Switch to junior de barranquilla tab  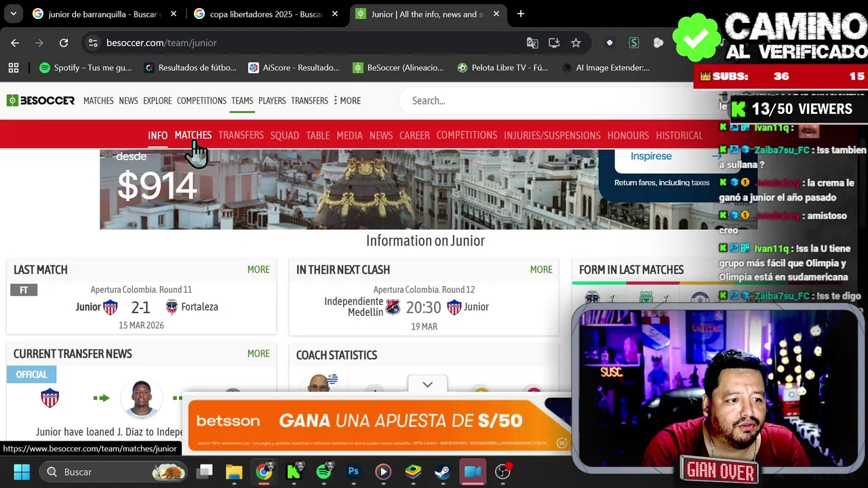pos(102,14)
